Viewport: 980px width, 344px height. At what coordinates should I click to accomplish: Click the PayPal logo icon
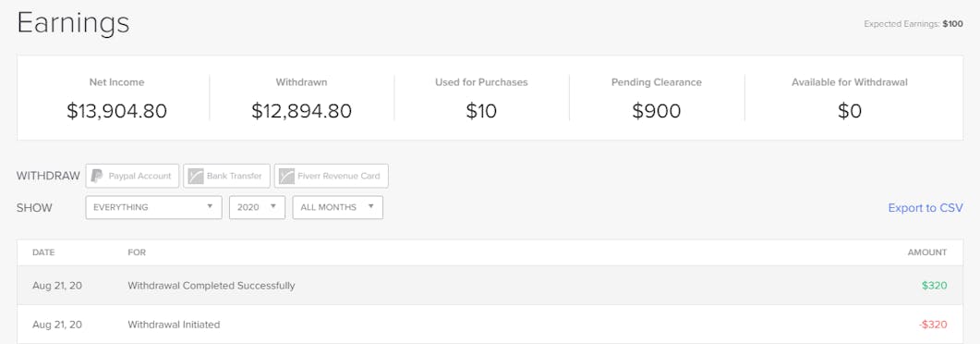(x=96, y=176)
